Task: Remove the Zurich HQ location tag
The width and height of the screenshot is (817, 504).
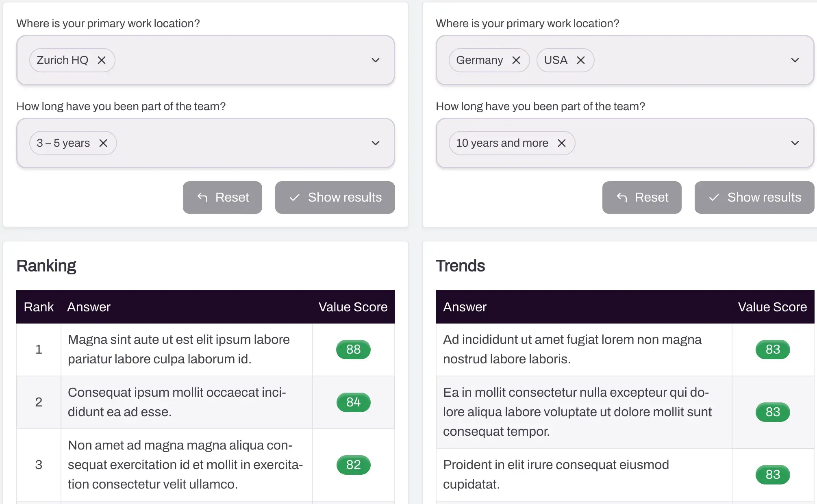Action: point(102,60)
